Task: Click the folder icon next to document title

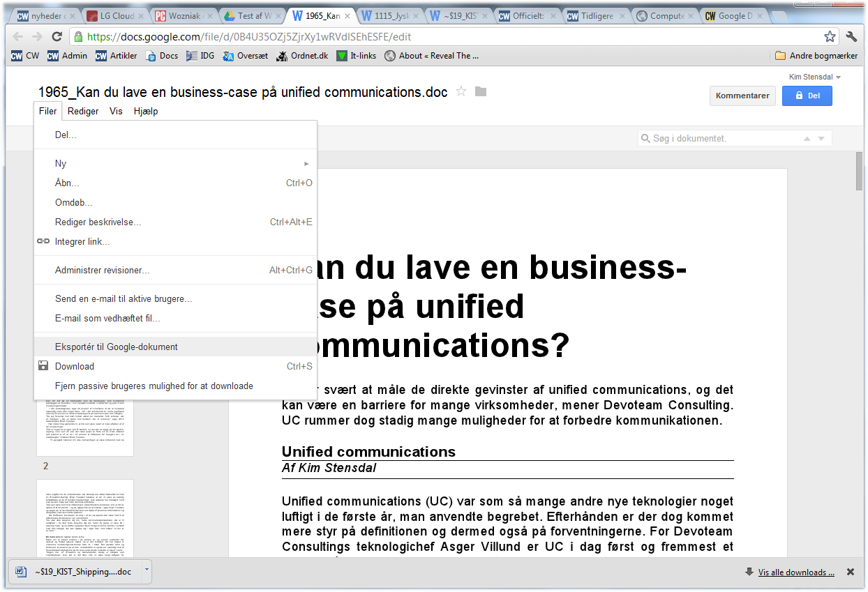Action: pyautogui.click(x=480, y=91)
